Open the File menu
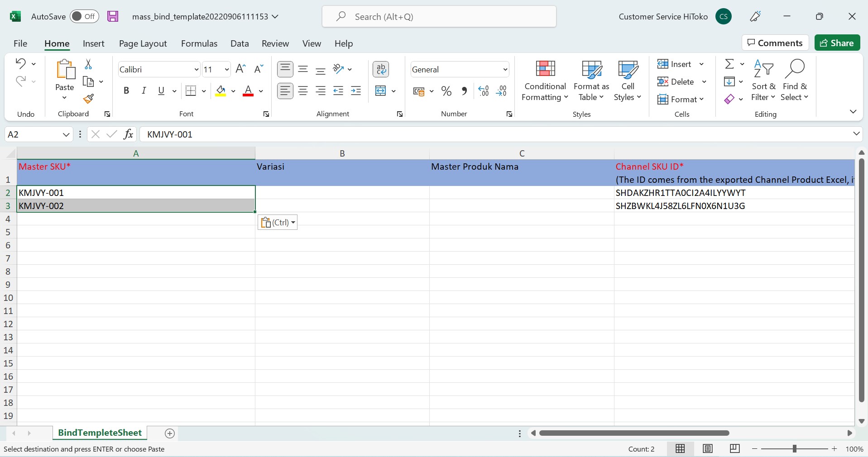 20,43
